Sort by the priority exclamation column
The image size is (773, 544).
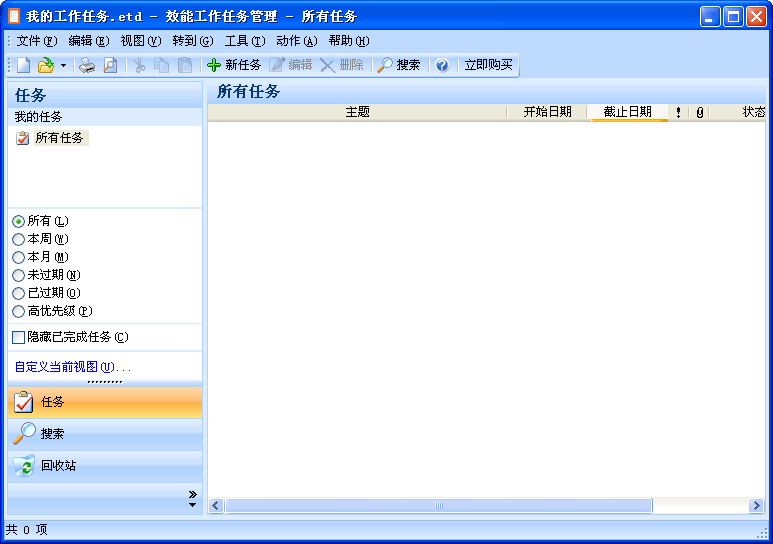coord(678,112)
